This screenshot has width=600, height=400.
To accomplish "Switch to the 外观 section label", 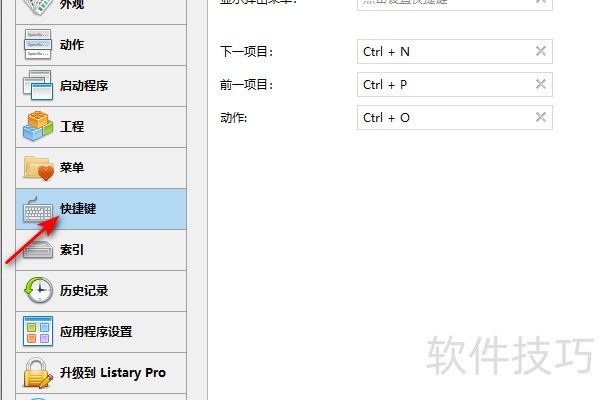I will pos(72,5).
